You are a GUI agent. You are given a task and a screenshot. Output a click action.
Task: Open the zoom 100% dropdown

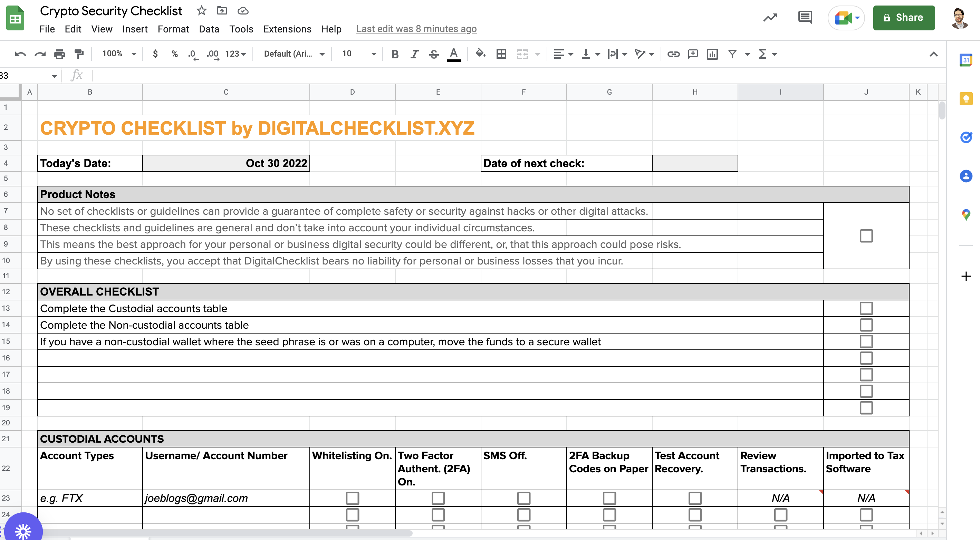coord(119,54)
